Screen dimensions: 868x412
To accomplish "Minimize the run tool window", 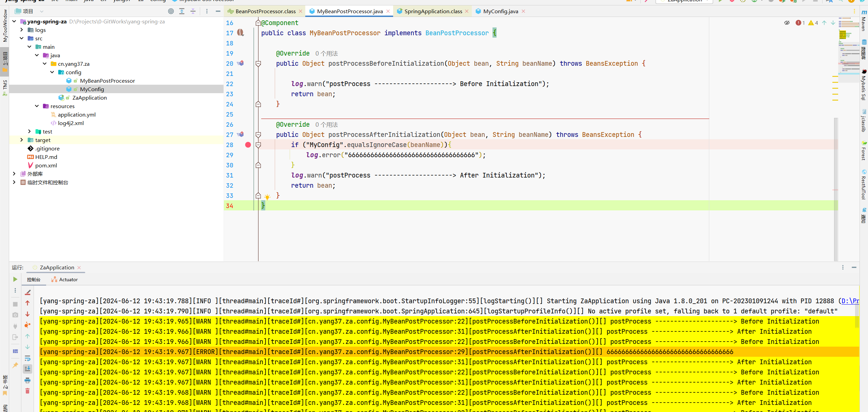I will [854, 267].
